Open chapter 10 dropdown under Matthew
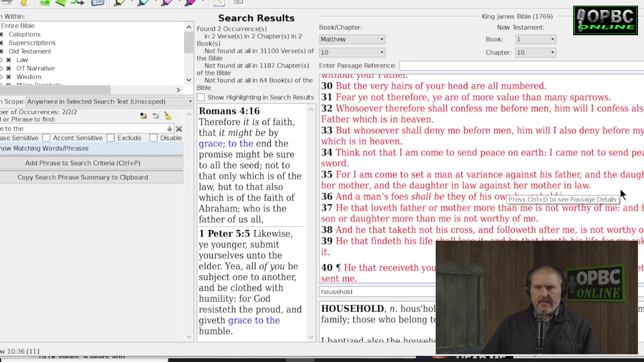The height and width of the screenshot is (362, 644). [352, 52]
